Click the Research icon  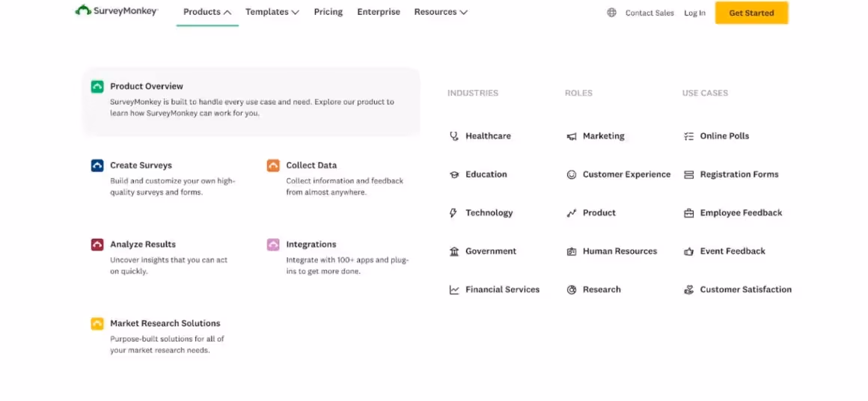coord(571,290)
